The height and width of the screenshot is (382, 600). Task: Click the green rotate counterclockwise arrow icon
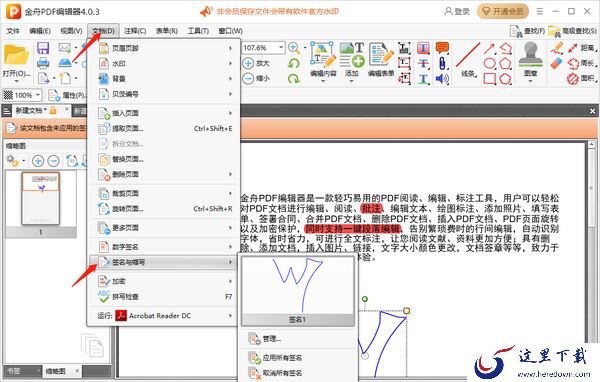pos(293,63)
